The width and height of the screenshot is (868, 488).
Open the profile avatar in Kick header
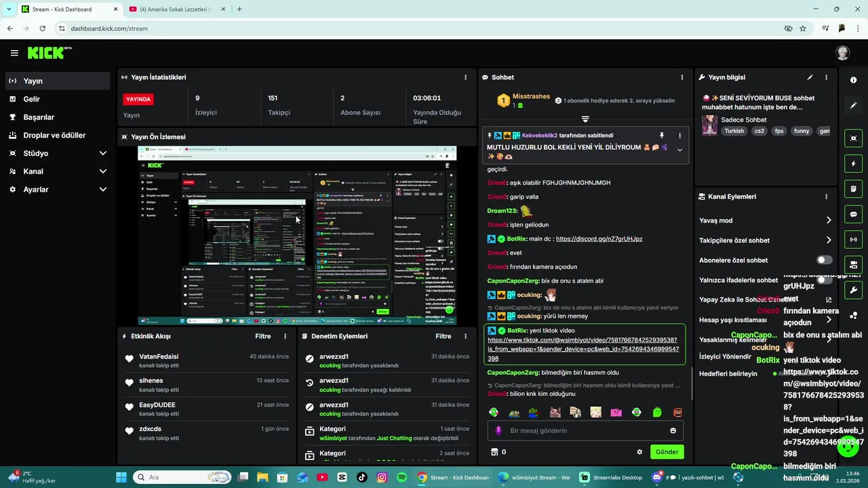pos(842,53)
